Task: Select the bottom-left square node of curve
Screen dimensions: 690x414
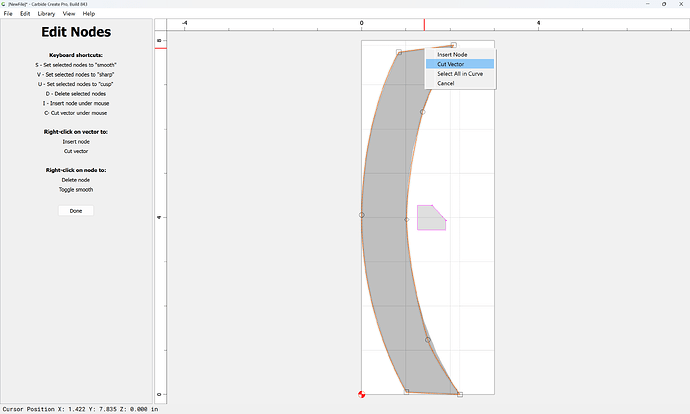Action: click(407, 392)
